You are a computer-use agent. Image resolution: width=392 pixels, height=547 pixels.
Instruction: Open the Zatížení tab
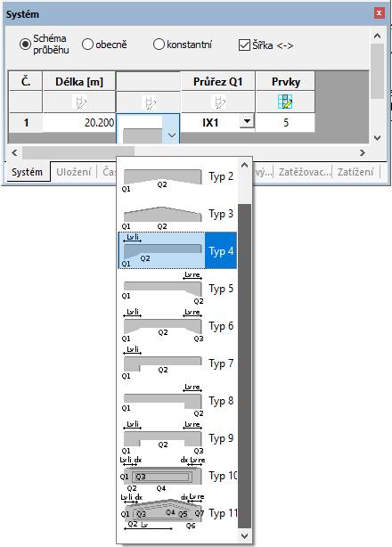[355, 172]
